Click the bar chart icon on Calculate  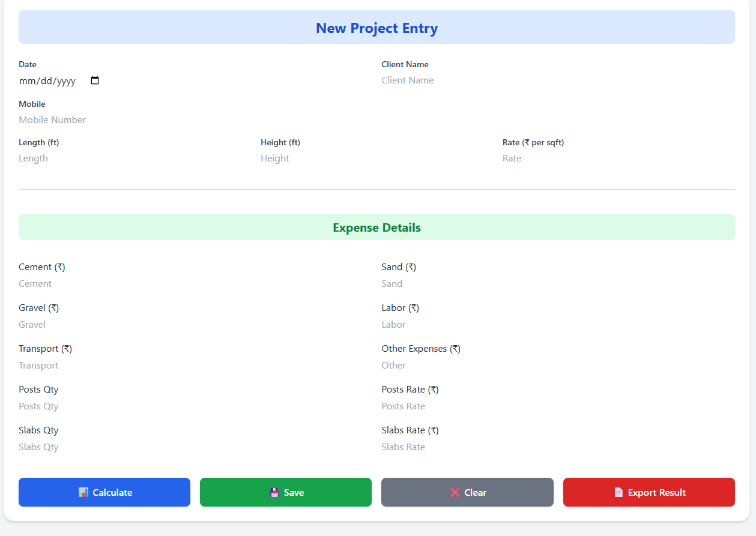point(83,492)
